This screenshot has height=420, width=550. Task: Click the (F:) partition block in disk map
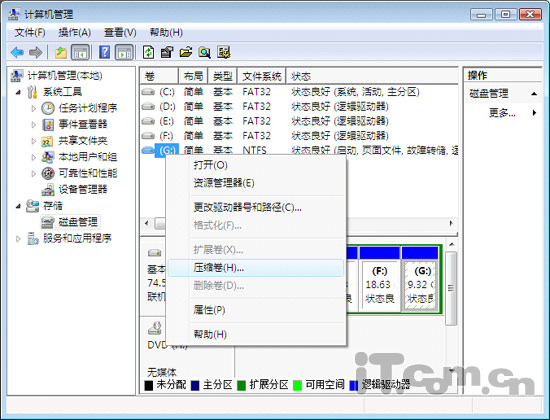tap(380, 286)
